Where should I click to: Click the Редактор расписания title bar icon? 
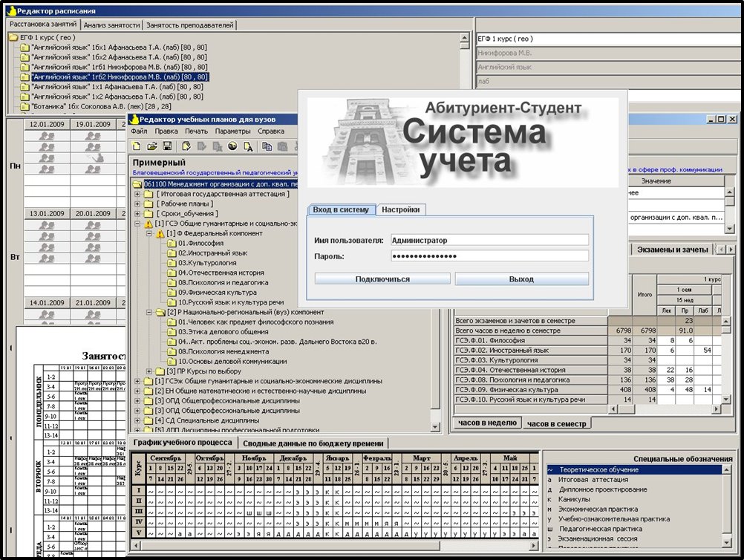click(11, 10)
